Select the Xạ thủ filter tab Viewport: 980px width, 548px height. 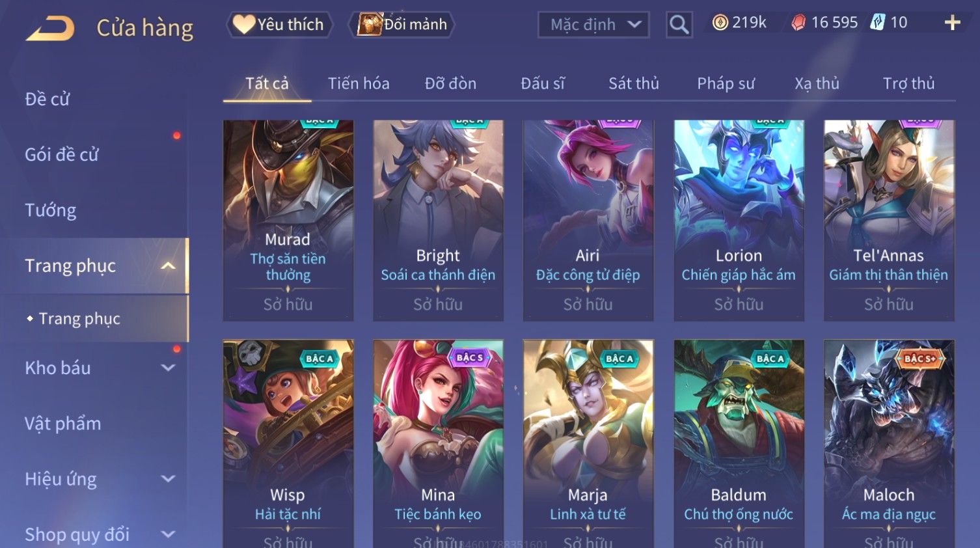click(x=817, y=83)
